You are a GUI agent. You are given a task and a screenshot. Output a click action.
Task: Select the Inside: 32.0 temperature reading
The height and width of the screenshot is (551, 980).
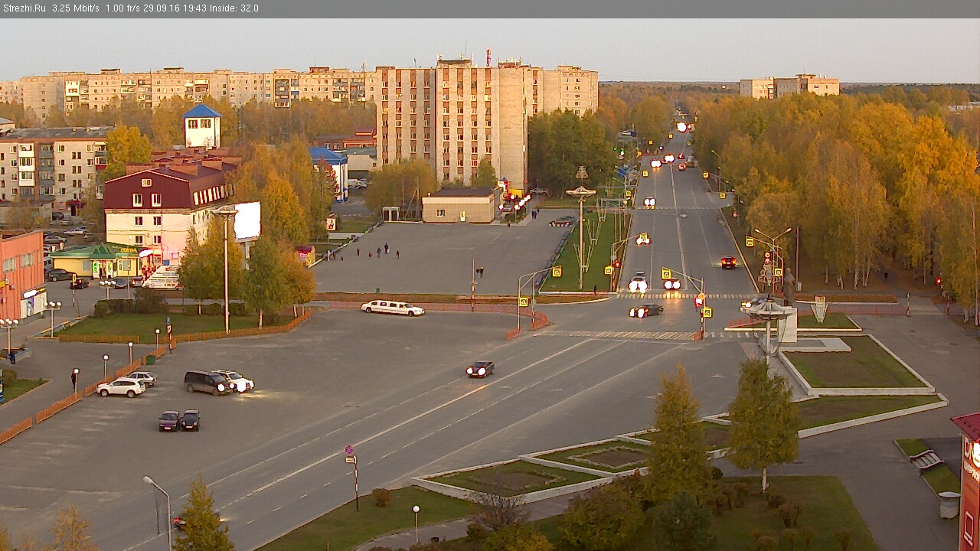pyautogui.click(x=233, y=8)
